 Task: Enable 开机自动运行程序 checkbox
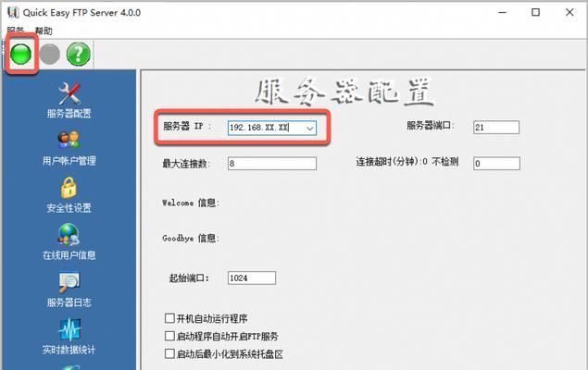tap(169, 318)
